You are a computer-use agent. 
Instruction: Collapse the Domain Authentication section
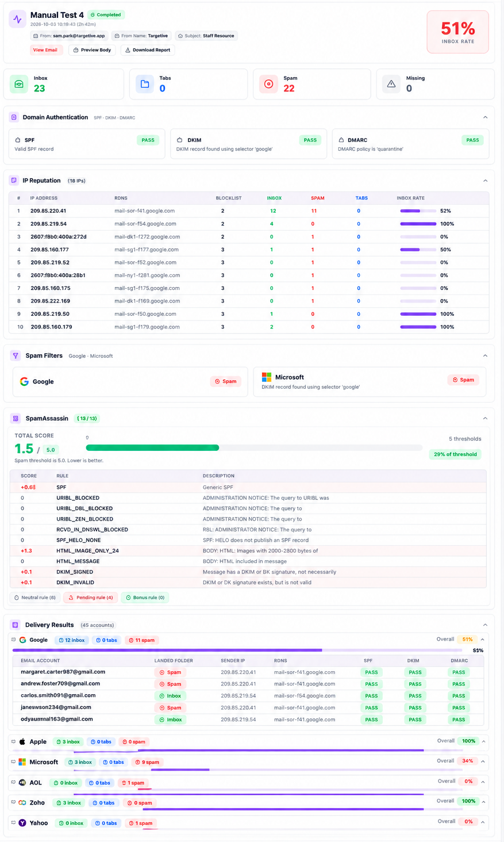click(485, 117)
